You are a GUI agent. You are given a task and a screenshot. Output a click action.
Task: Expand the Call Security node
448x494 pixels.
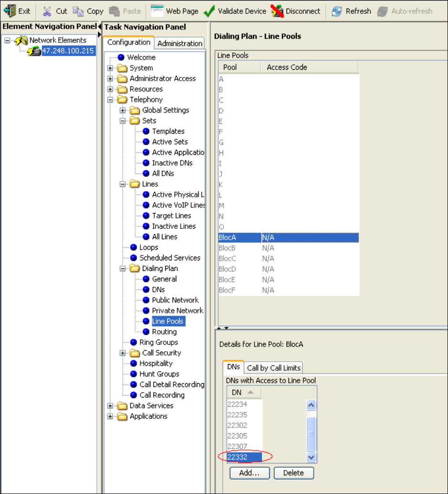click(x=123, y=353)
